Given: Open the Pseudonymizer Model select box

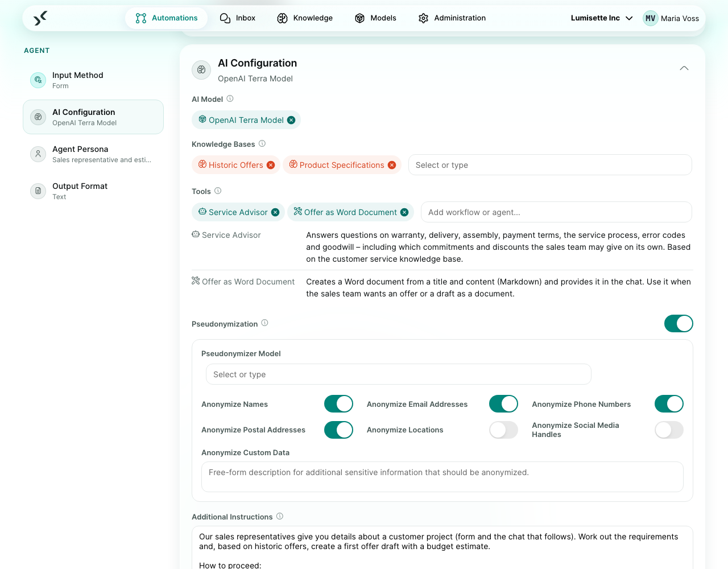Looking at the screenshot, I should [x=399, y=374].
